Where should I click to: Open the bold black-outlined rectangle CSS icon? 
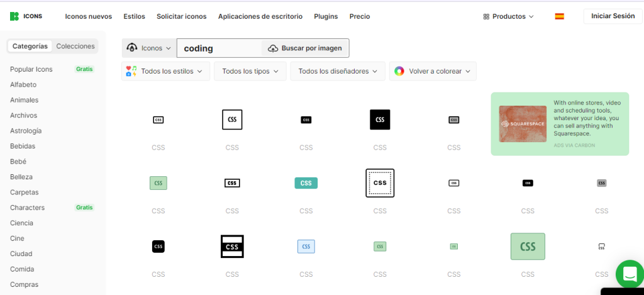point(232,183)
